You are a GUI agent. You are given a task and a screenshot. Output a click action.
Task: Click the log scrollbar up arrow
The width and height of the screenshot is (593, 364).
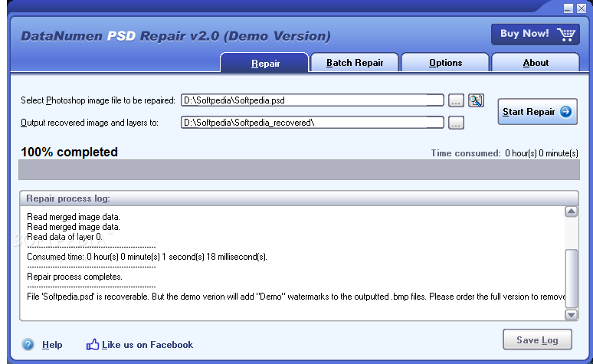pos(571,212)
